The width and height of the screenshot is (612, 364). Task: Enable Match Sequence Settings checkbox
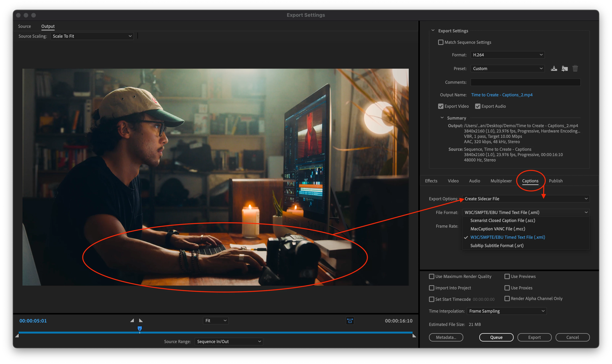coord(441,42)
